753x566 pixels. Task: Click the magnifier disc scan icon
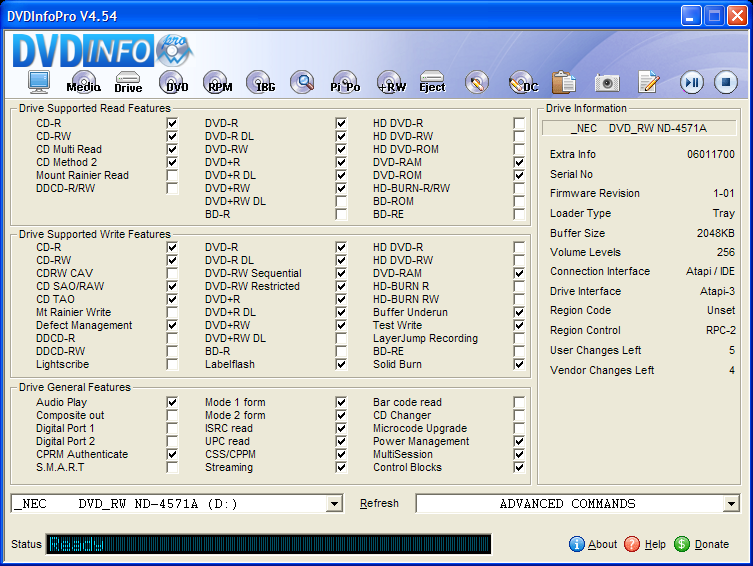click(303, 82)
